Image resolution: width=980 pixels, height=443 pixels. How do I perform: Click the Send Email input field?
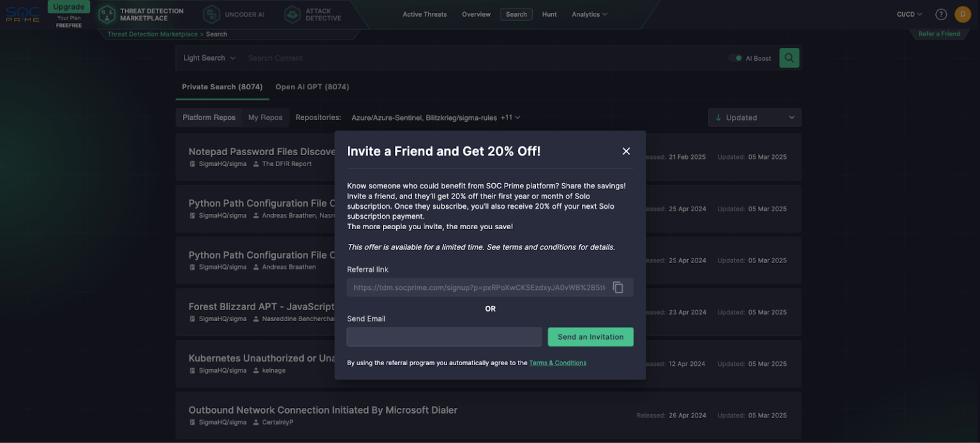pos(443,336)
